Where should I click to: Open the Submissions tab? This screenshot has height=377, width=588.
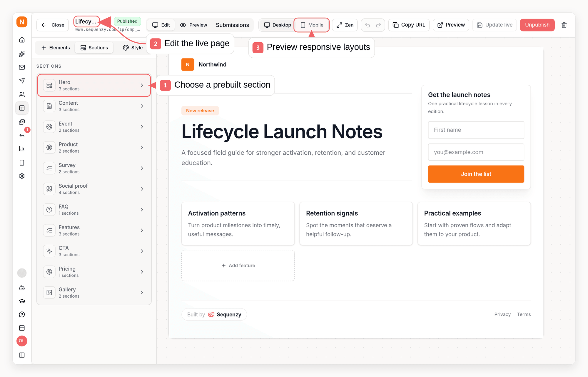point(232,25)
